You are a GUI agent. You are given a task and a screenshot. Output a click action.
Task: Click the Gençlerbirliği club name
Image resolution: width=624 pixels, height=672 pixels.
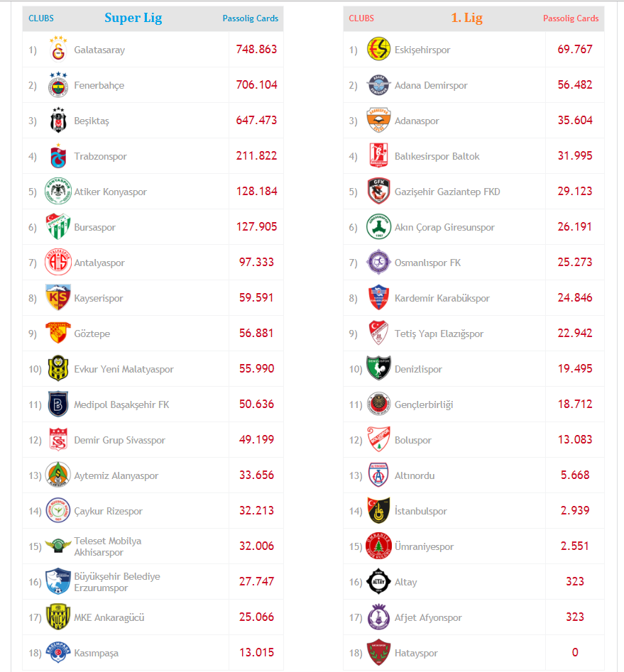(x=424, y=405)
